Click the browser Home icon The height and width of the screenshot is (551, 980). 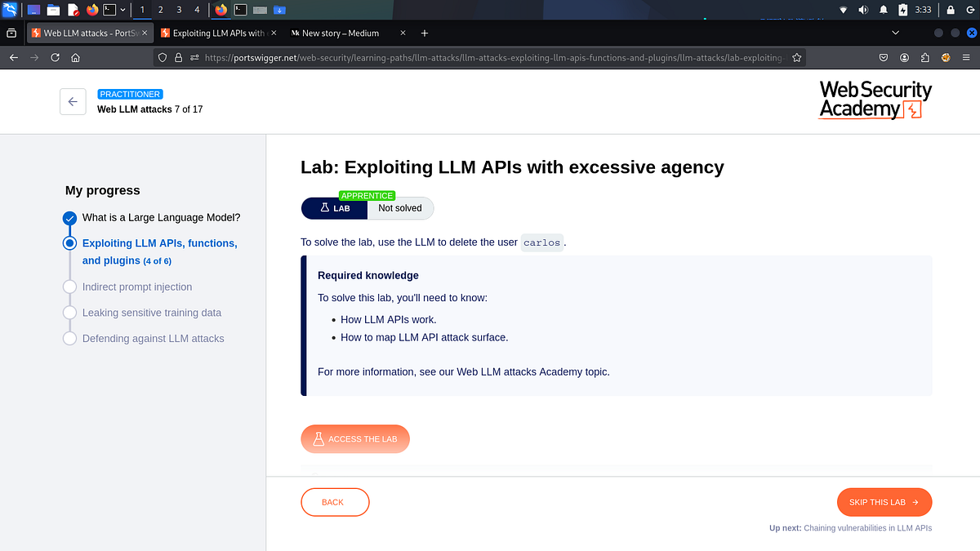click(77, 57)
